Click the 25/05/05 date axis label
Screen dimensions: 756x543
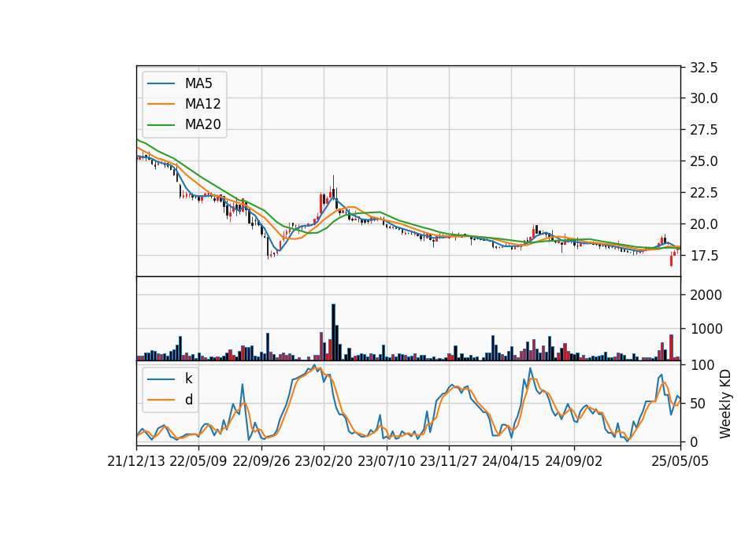680,461
